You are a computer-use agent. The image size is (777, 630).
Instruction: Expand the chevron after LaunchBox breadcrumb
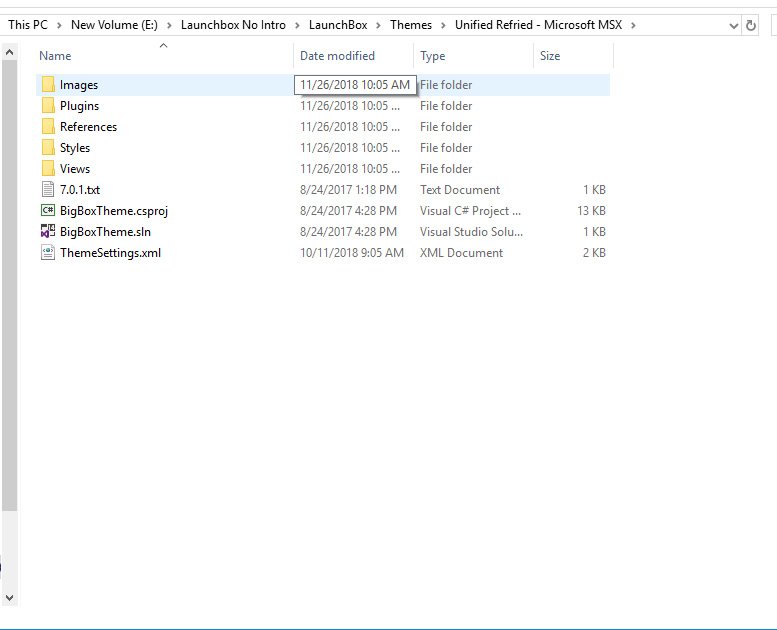[379, 25]
